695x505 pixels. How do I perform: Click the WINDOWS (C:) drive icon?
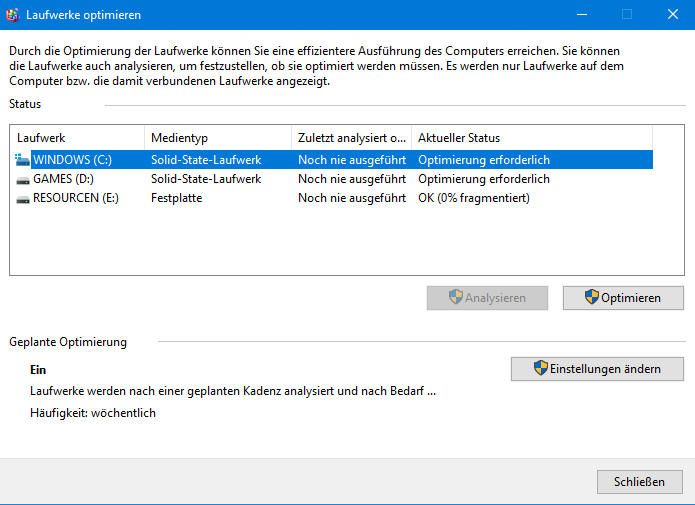pyautogui.click(x=22, y=160)
